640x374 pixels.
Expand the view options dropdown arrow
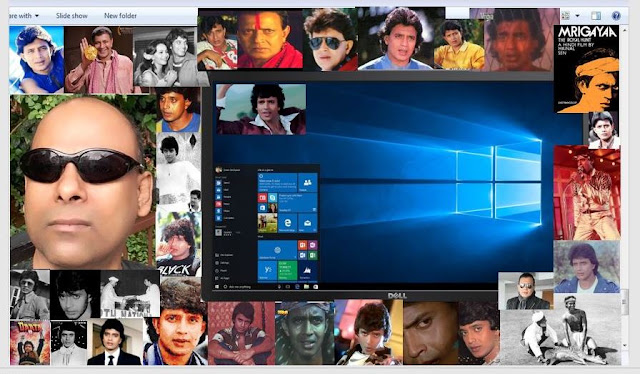(577, 16)
